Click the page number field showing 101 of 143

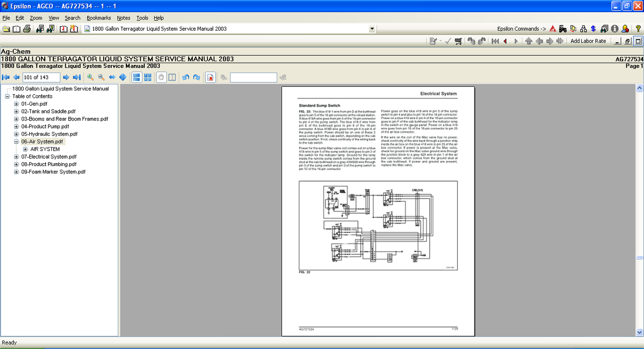pos(41,77)
